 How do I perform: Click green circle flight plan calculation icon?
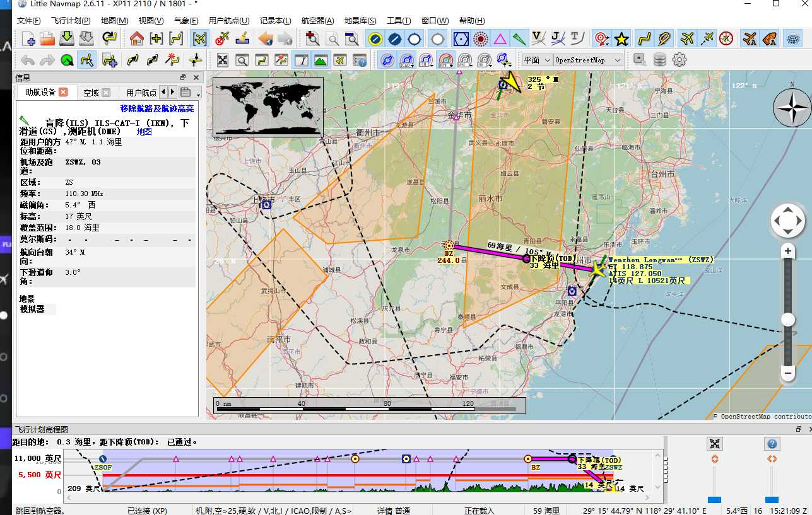(67, 61)
